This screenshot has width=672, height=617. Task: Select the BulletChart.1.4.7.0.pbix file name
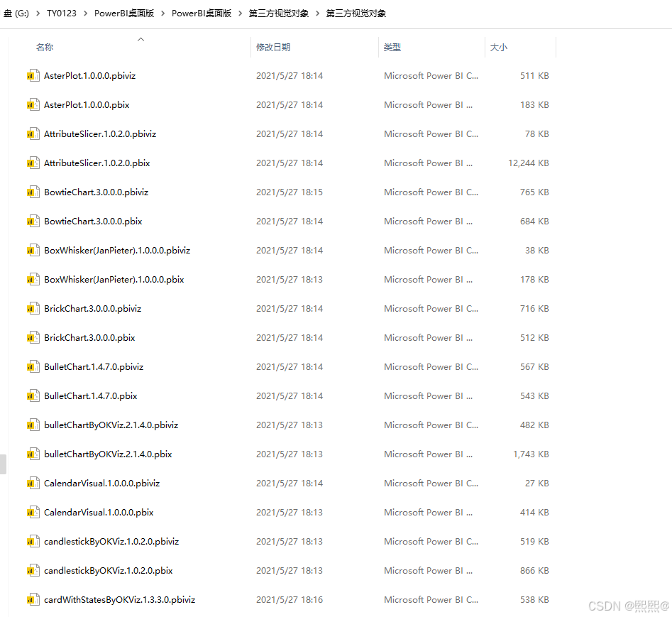90,397
